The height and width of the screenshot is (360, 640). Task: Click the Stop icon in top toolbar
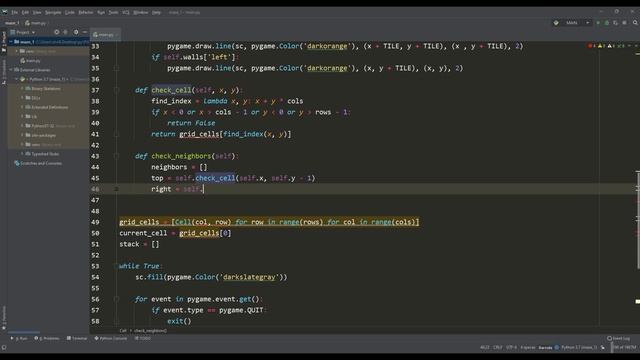coord(624,23)
